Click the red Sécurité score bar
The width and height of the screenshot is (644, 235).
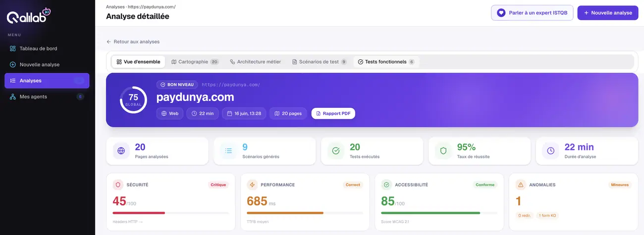point(139,213)
